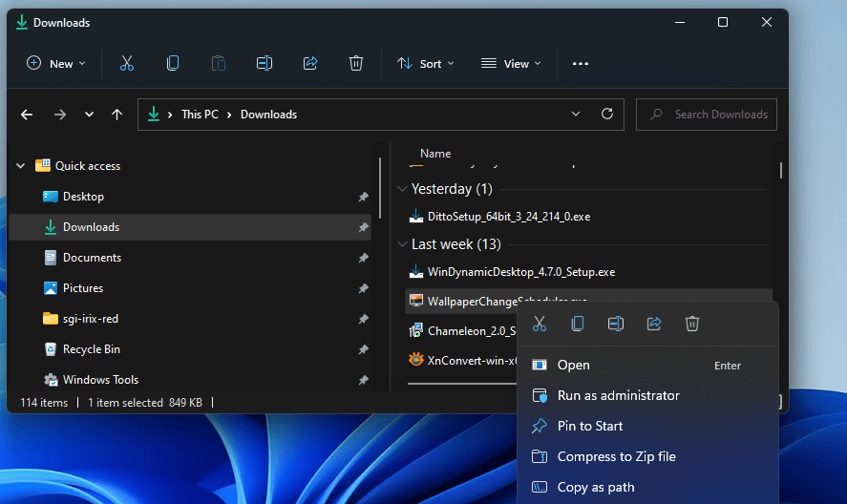Click the pin icon beside Windows Tools
847x504 pixels.
coord(364,380)
